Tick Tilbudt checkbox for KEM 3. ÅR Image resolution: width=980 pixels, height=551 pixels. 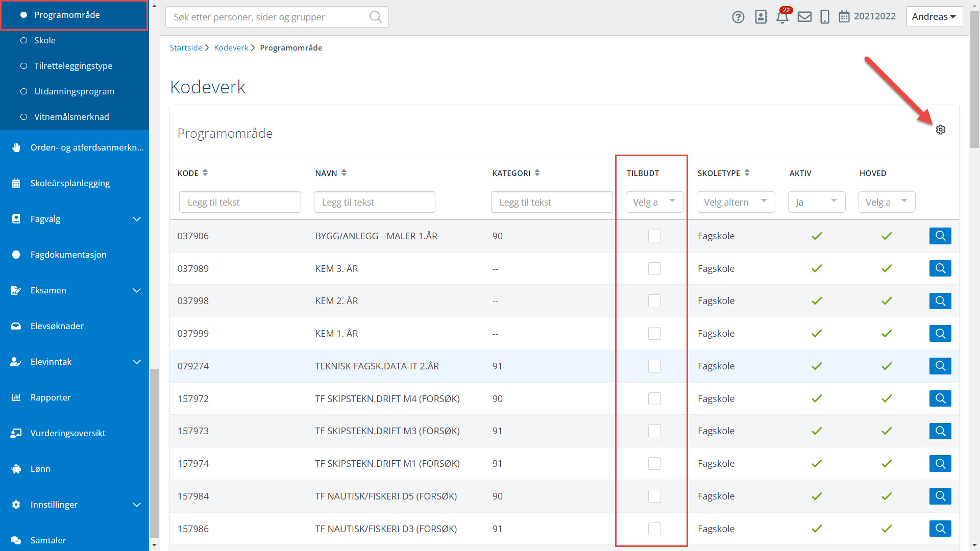pos(654,268)
